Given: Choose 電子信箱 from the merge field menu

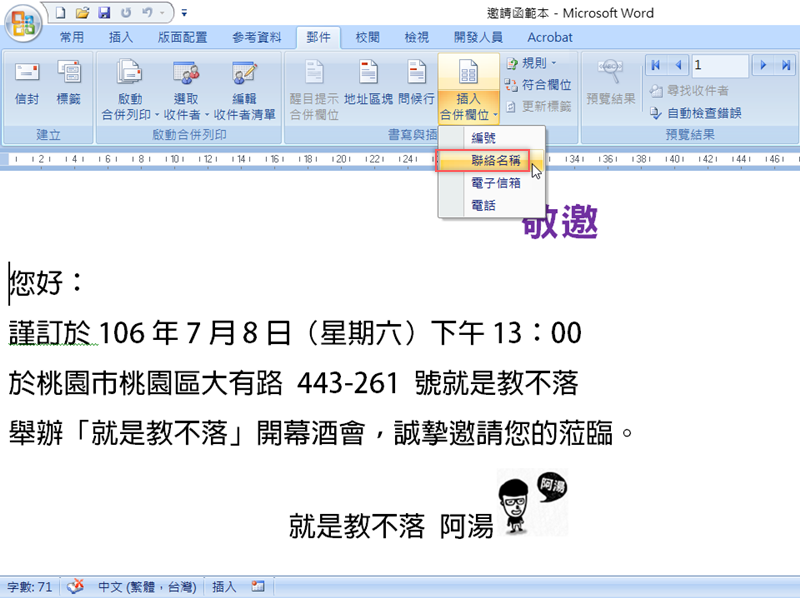Looking at the screenshot, I should pyautogui.click(x=492, y=183).
